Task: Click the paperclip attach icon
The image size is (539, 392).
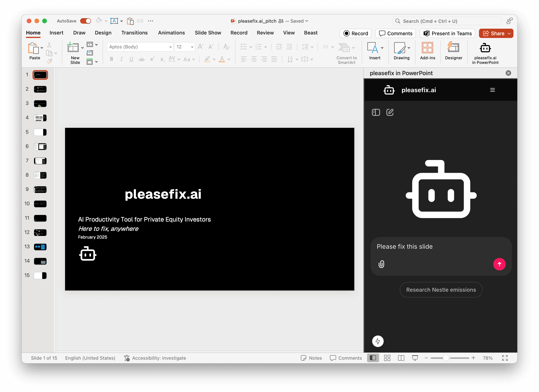Action: click(381, 264)
